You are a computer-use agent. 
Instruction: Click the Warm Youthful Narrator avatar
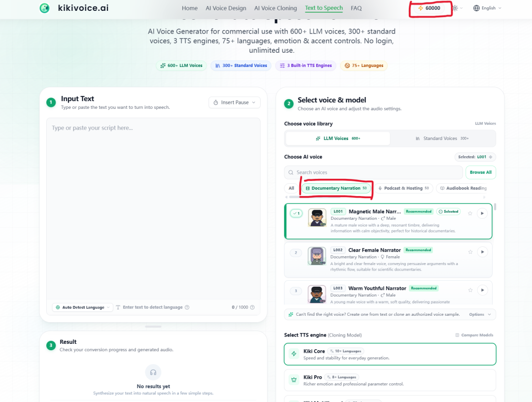click(317, 294)
